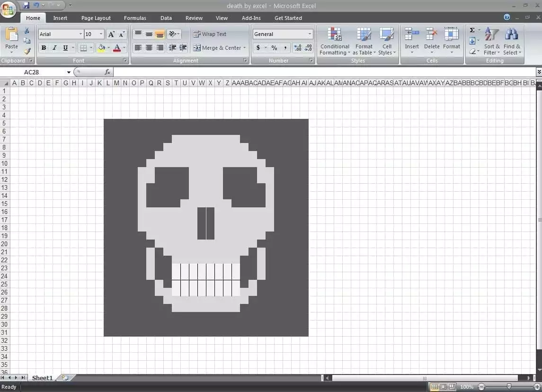542x392 pixels.
Task: Click the AutoSum sigma icon
Action: [472, 30]
